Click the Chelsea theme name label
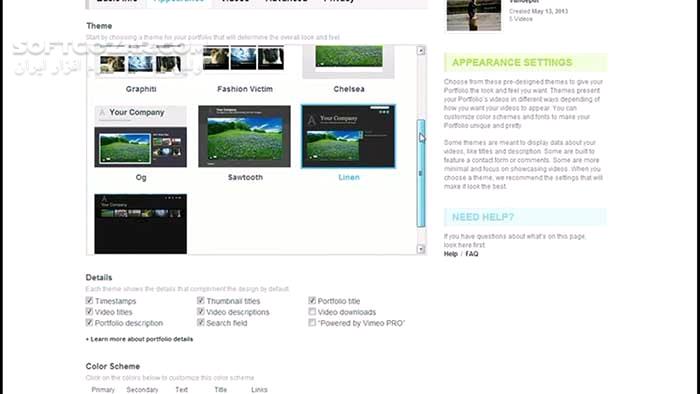 click(349, 89)
